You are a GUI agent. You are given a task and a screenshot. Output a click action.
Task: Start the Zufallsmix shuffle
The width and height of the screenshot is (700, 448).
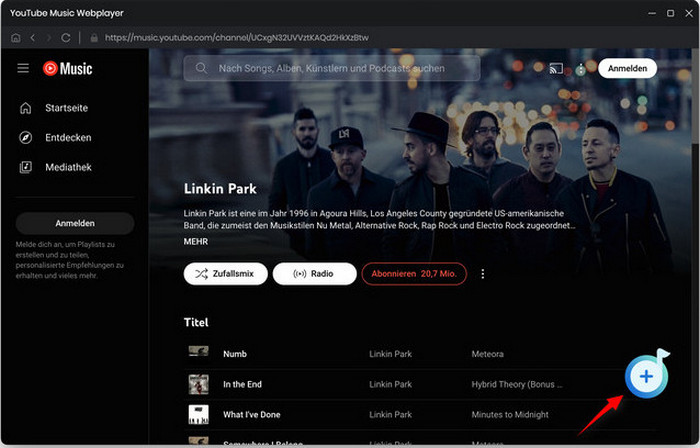point(225,274)
